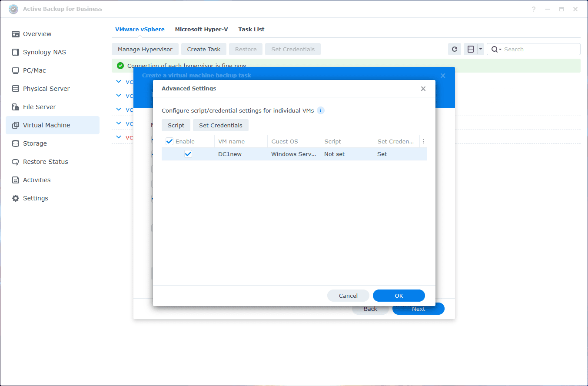Click the Set Creden... column header
The image size is (588, 386).
(x=396, y=141)
